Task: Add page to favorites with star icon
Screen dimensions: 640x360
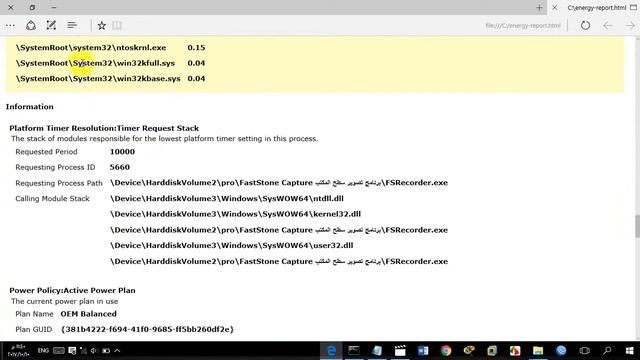Action: 102,26
